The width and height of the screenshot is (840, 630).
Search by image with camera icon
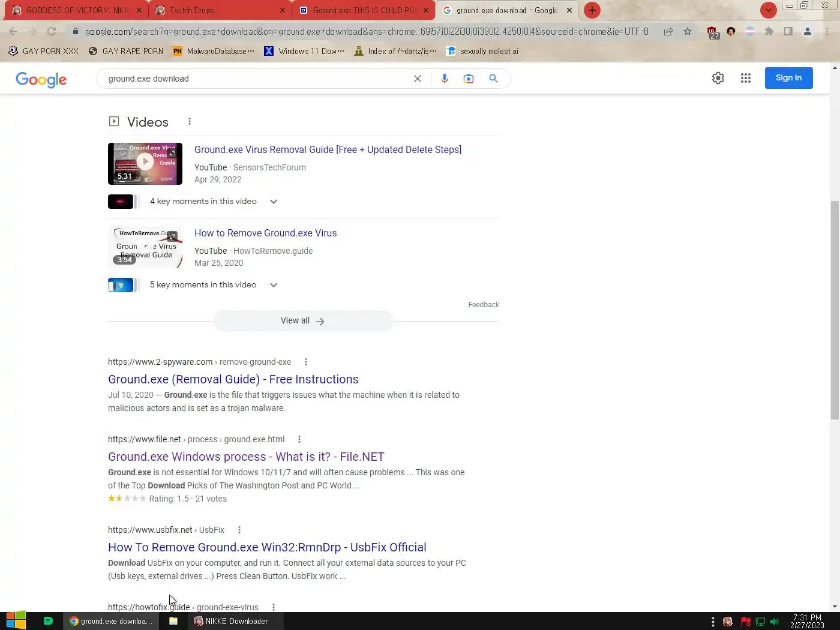click(x=469, y=79)
